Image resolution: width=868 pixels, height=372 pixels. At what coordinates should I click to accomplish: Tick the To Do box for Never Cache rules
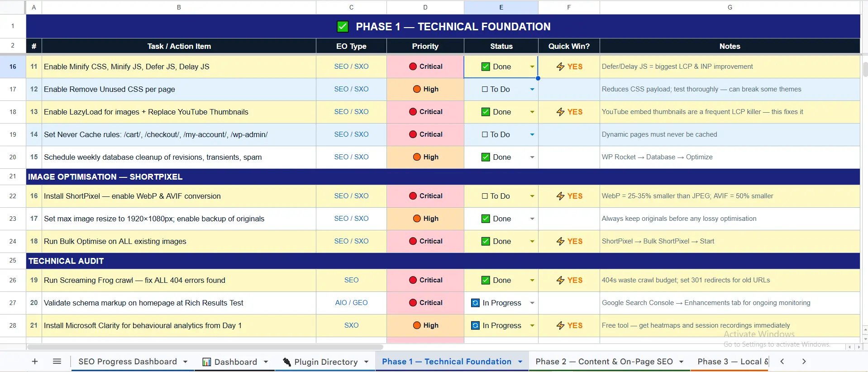(485, 134)
